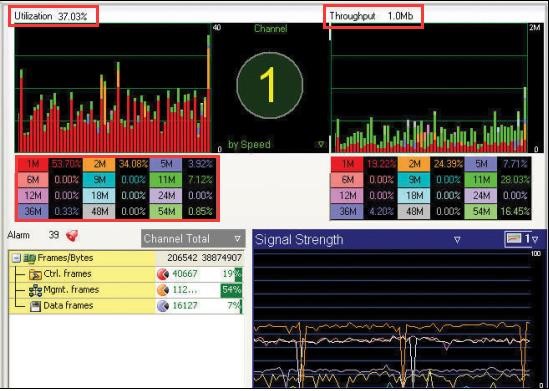Click the 2M orange swatch in utilization legend

click(99, 164)
